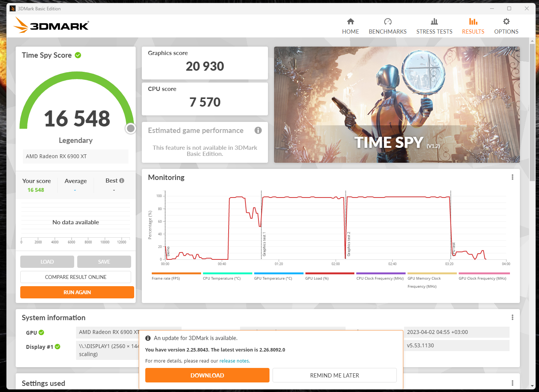Click the LOAD button
Viewport: 539px width, 392px height.
[x=47, y=262]
